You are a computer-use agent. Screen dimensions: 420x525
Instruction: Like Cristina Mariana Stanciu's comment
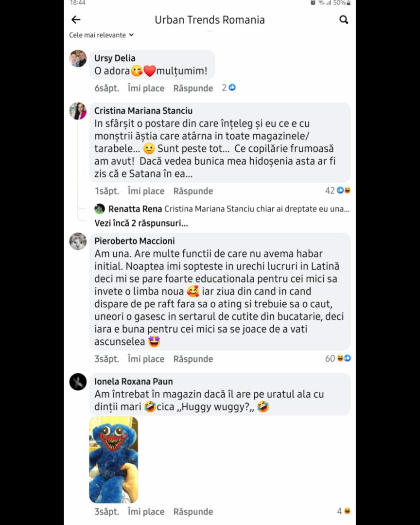click(146, 191)
